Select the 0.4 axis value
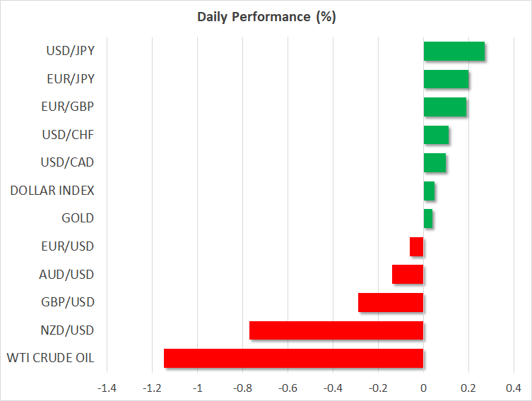Image resolution: width=532 pixels, height=401 pixels. (x=513, y=388)
